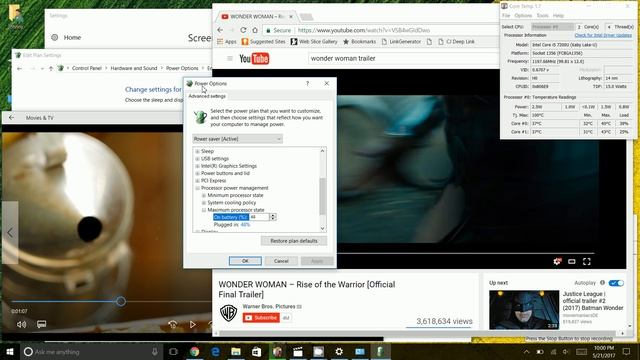Open the Core Temp Tools menu

(x=542, y=16)
